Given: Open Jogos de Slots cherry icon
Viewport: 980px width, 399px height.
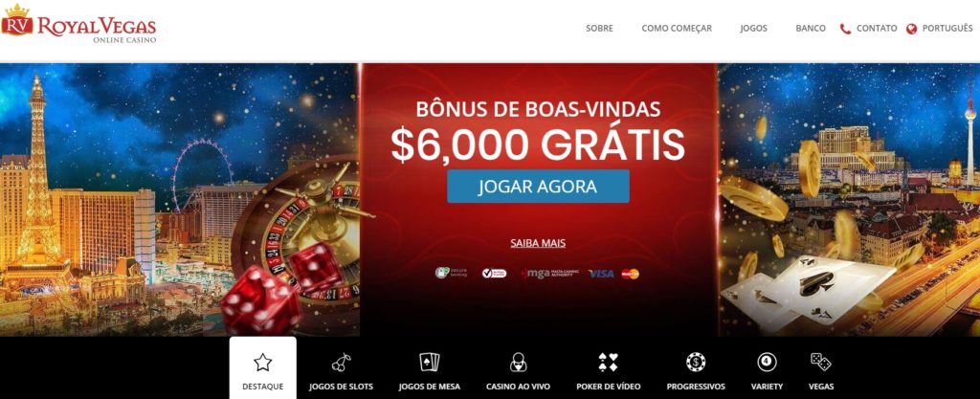Looking at the screenshot, I should (x=342, y=363).
